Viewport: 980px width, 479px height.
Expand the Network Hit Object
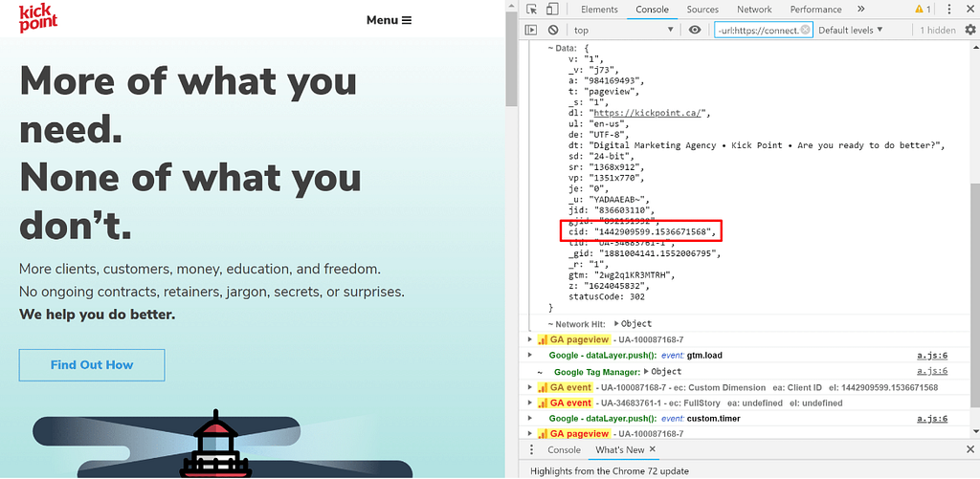coord(616,323)
